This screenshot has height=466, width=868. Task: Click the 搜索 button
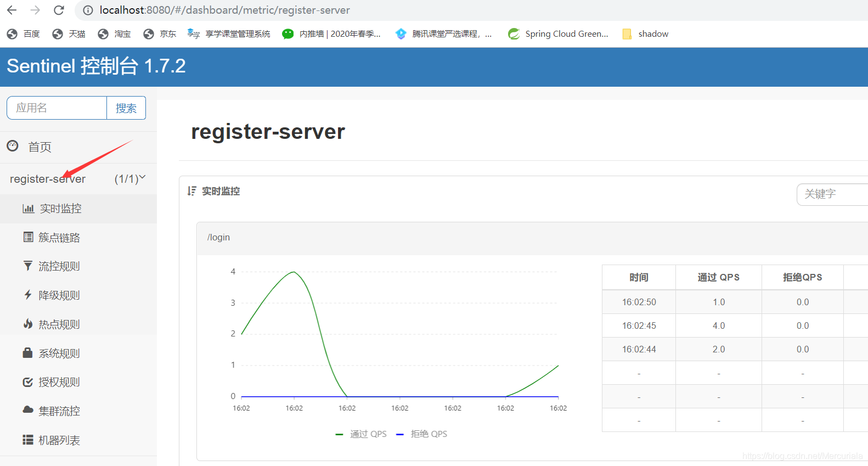pos(126,108)
